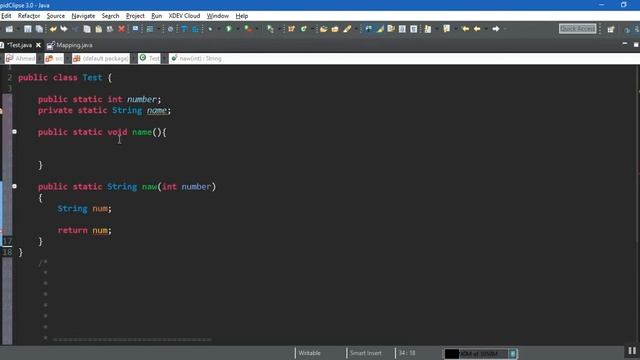Click the pause button at bottom right

(x=632, y=351)
